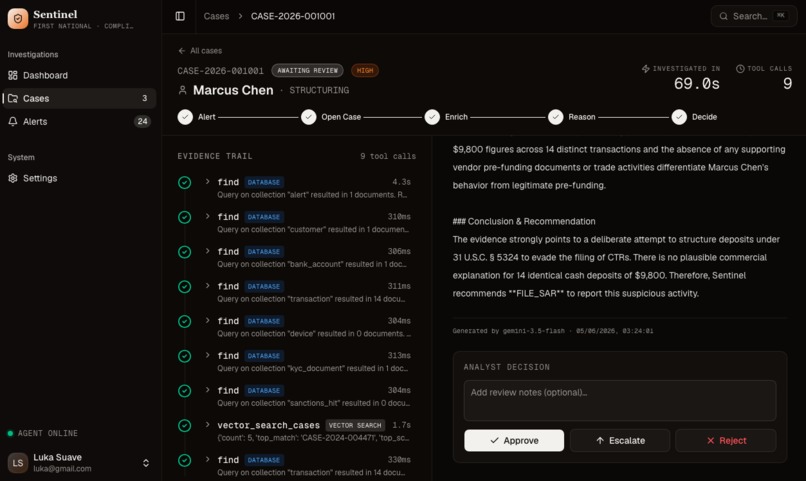
Task: Click the LS user avatar
Action: tap(18, 462)
